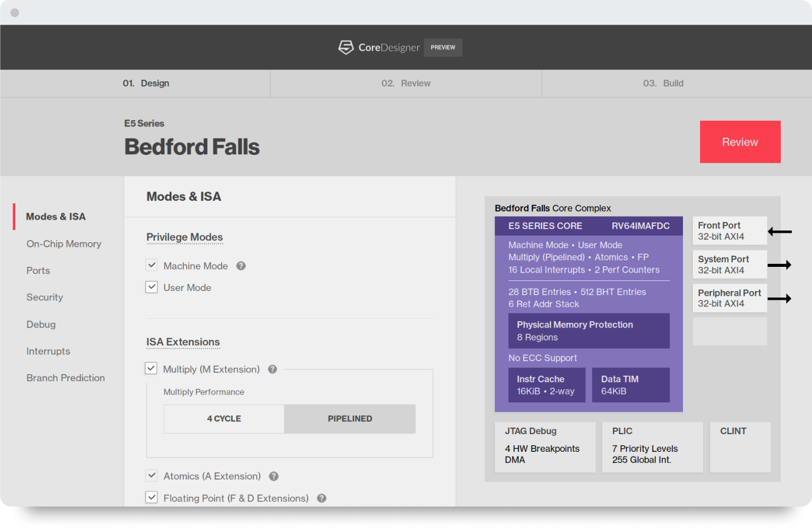
Task: Uncheck Floating Point (F & D Extensions)
Action: (152, 497)
